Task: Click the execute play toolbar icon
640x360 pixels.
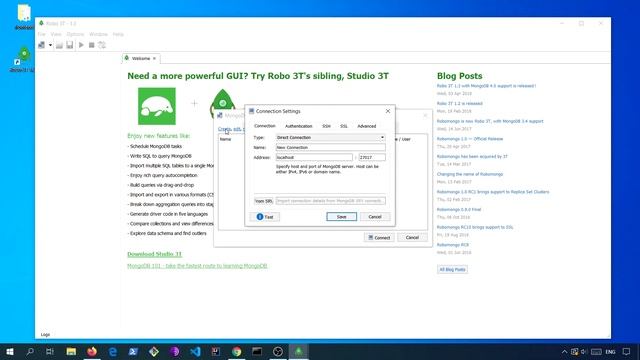Action: 81,45
